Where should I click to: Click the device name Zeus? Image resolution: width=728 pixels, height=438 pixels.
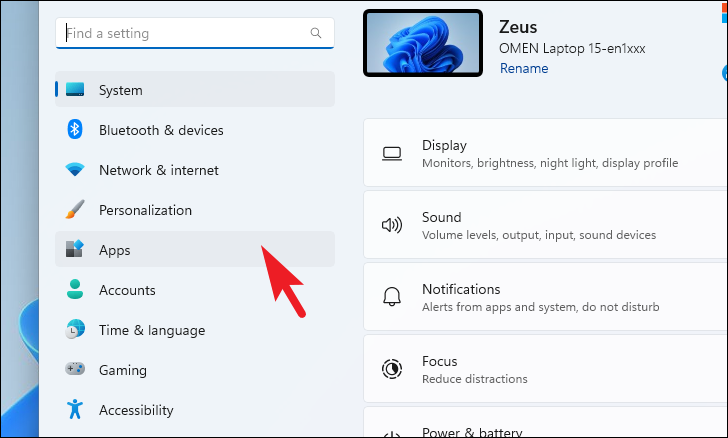[518, 27]
